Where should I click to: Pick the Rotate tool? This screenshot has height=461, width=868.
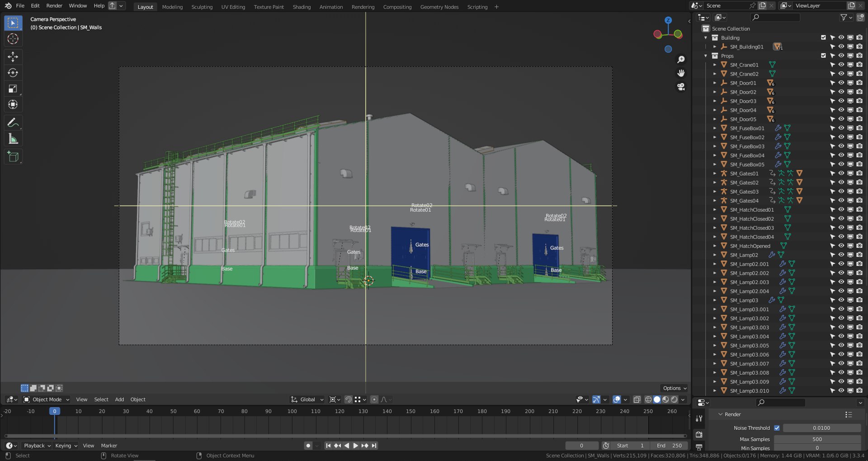(x=13, y=73)
